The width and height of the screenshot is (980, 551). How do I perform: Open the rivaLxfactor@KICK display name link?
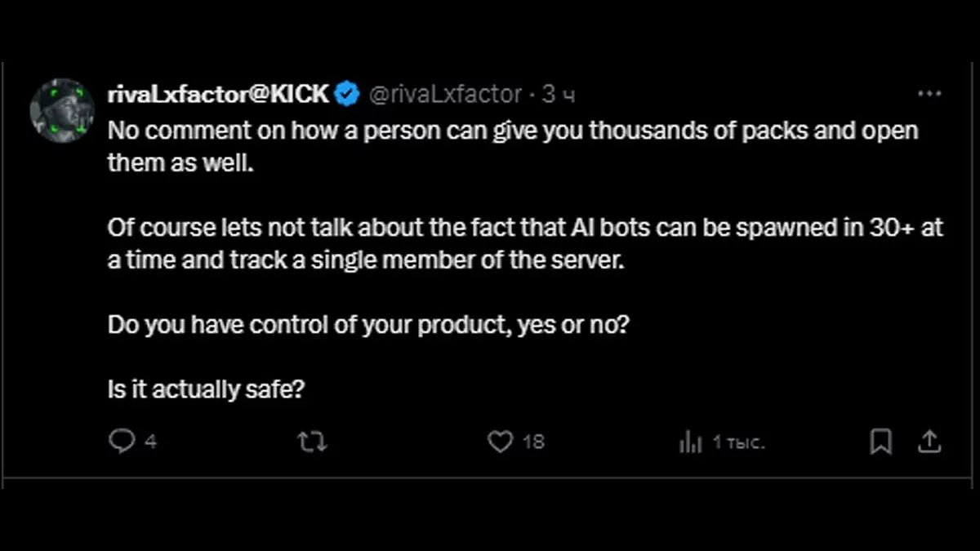pos(218,95)
